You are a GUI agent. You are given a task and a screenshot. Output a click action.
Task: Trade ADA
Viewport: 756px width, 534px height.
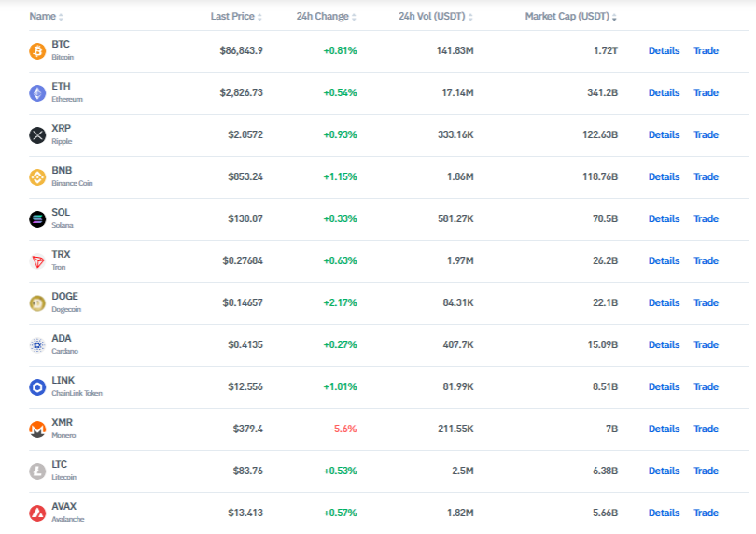[x=706, y=344]
